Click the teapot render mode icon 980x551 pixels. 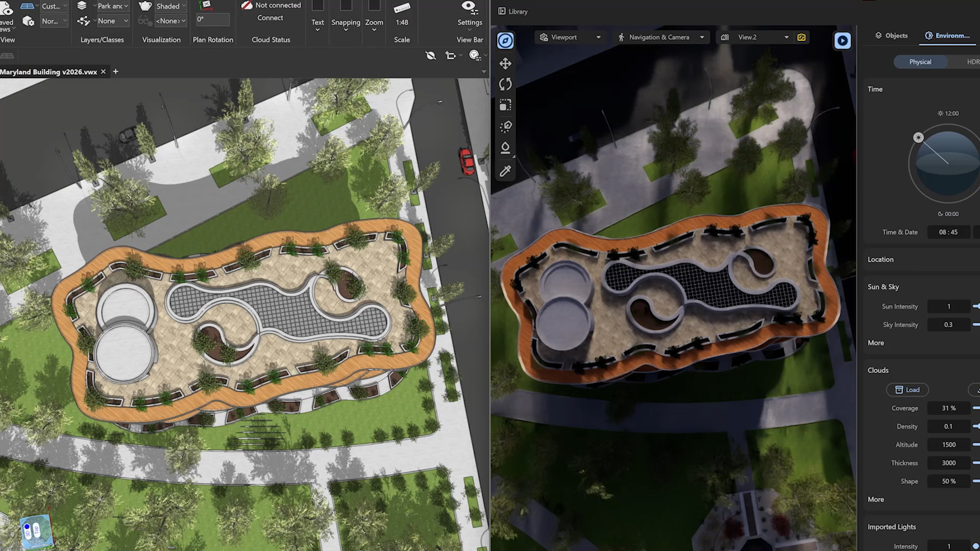145,6
